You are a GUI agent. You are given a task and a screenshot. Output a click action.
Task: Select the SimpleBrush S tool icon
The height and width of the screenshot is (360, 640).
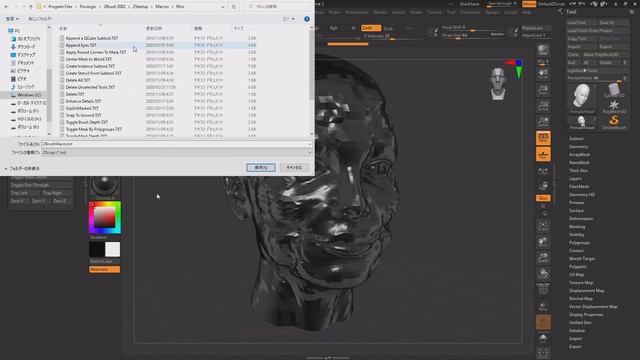(x=613, y=122)
